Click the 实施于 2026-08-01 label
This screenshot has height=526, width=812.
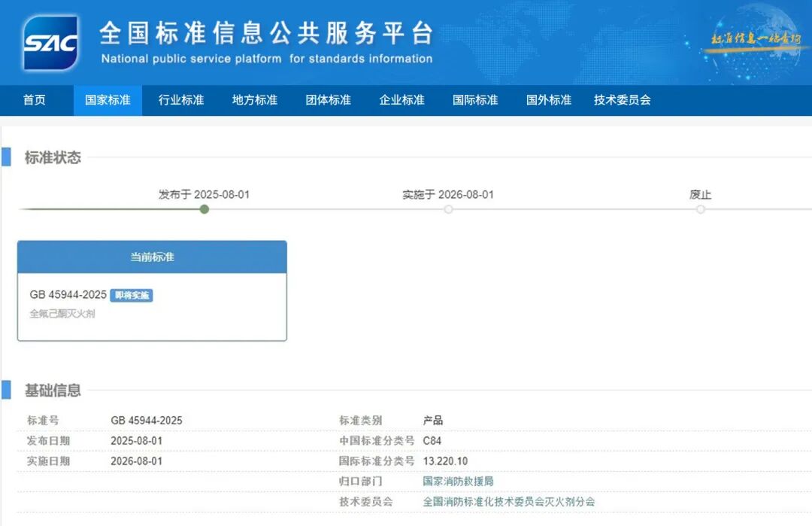pos(448,195)
